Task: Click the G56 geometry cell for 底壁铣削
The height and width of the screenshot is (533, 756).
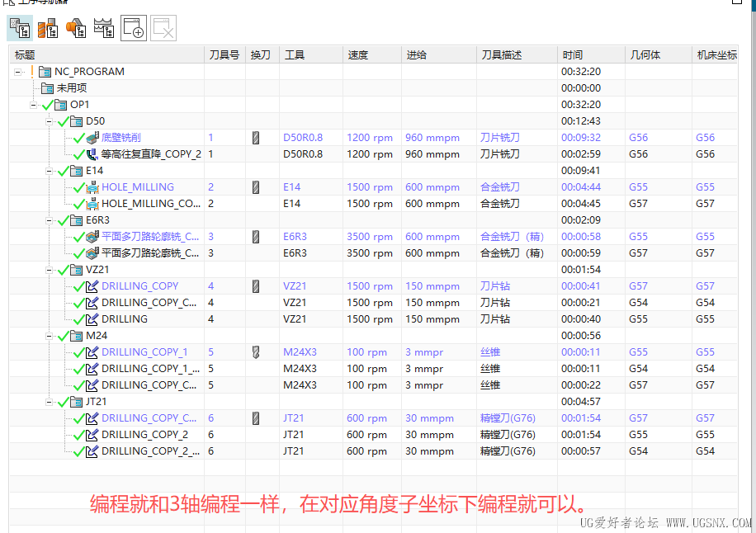Action: pos(638,138)
